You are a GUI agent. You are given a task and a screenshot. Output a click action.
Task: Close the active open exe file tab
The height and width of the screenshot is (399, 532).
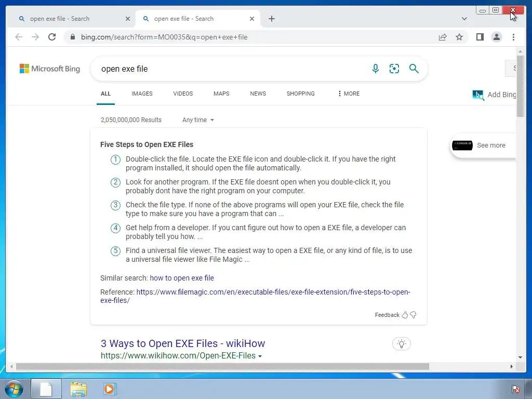252,19
